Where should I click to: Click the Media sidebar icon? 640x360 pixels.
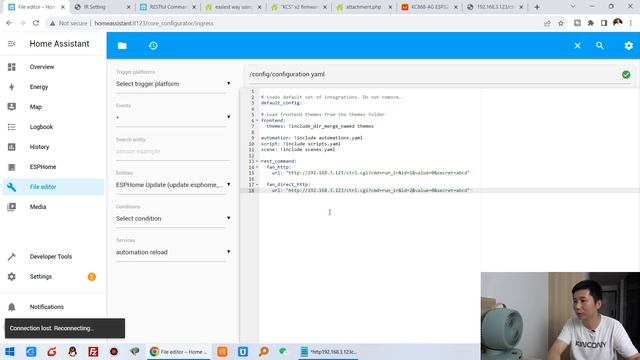(11, 207)
